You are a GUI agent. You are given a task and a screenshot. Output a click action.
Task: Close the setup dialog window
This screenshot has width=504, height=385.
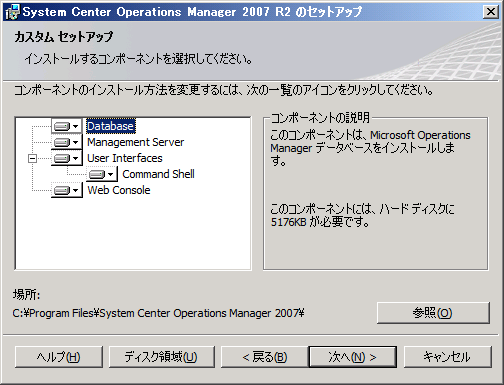point(491,12)
